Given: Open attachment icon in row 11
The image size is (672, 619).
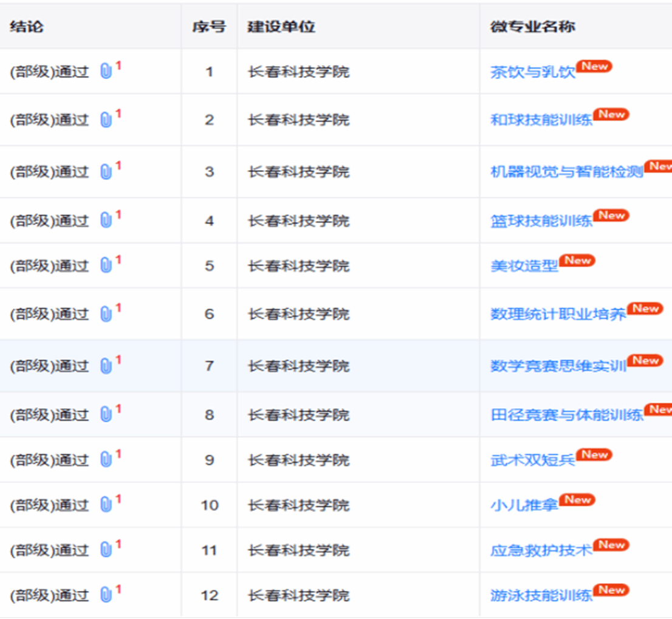Looking at the screenshot, I should point(106,550).
